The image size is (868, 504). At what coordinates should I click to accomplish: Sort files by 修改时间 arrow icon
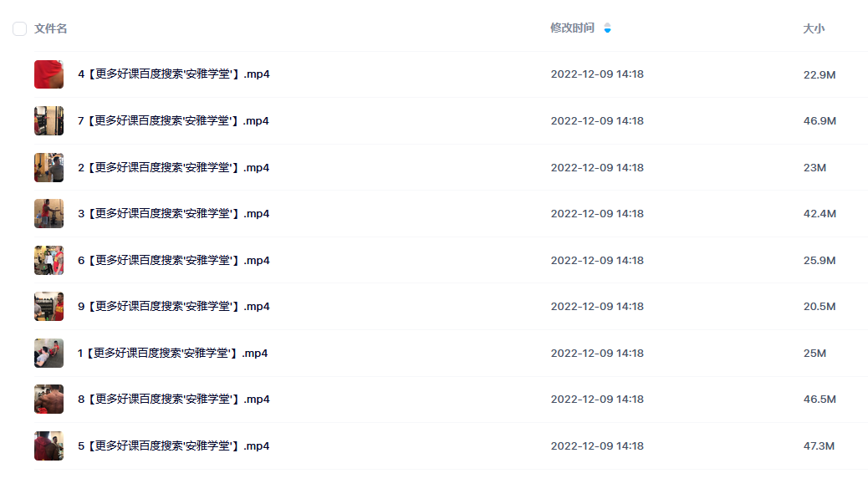607,29
